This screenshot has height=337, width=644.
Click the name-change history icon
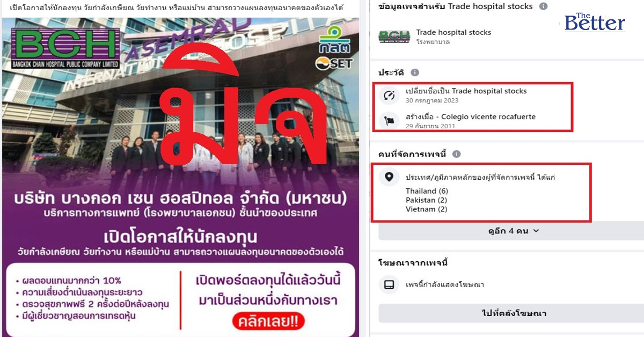coord(390,96)
